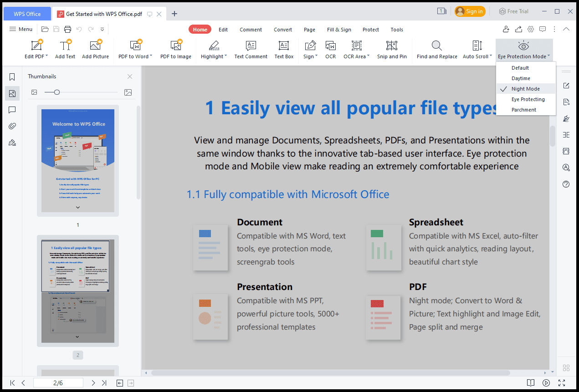Screen dimensions: 579x392
Task: Switch to Daytime mode
Action: point(526,78)
